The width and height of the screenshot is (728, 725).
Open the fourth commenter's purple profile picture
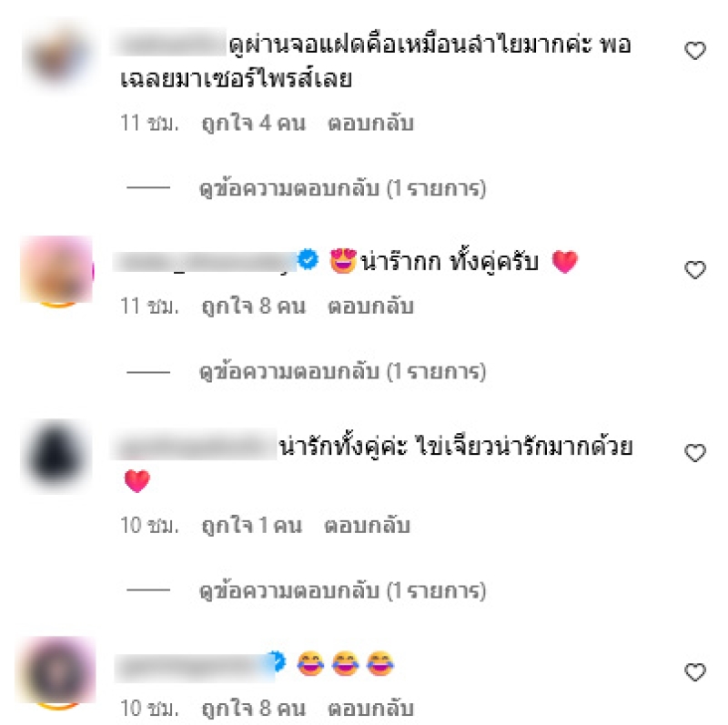[x=56, y=671]
